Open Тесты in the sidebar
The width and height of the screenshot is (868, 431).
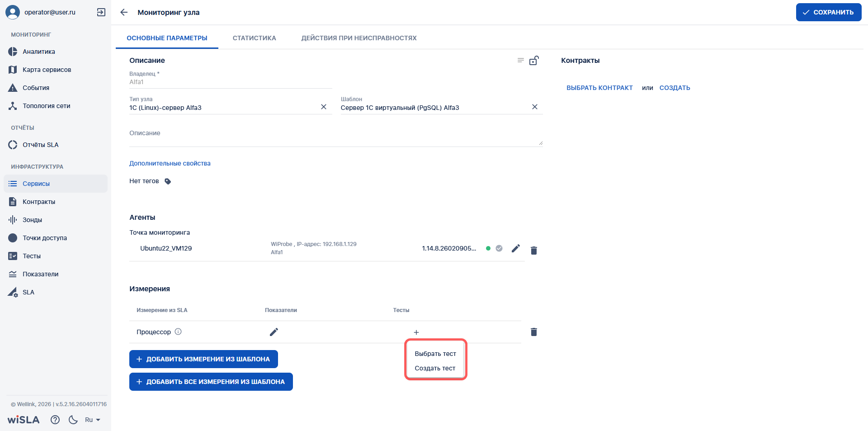tap(56, 256)
